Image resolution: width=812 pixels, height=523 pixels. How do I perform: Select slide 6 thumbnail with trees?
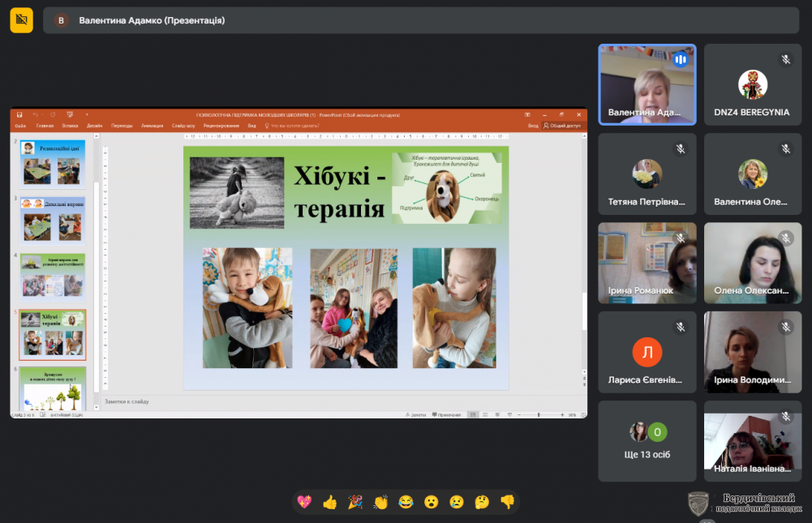53,390
